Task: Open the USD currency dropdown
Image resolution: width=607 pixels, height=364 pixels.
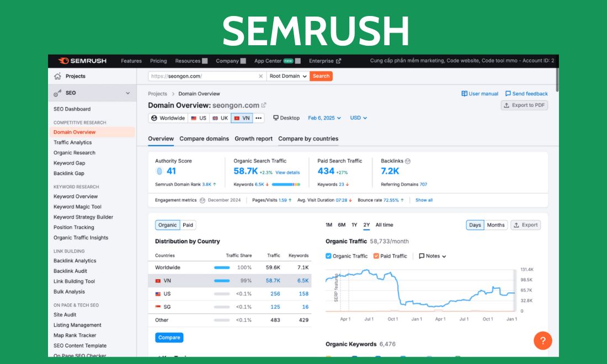Action: tap(358, 117)
